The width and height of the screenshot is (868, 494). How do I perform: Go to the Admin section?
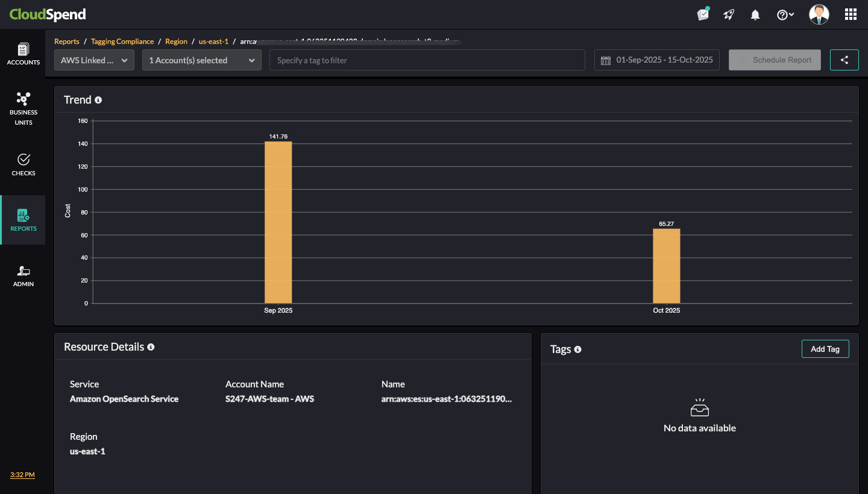tap(24, 275)
